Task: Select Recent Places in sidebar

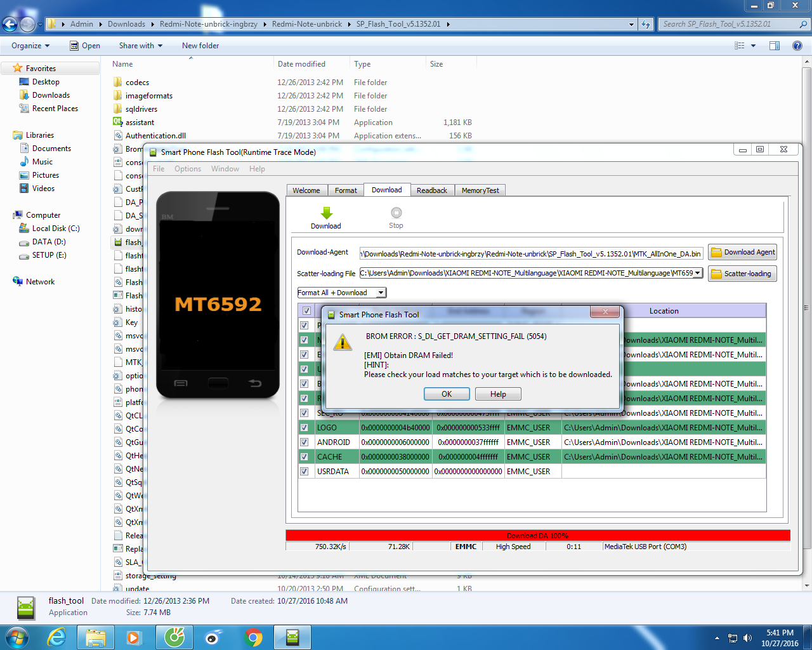Action: click(x=55, y=109)
